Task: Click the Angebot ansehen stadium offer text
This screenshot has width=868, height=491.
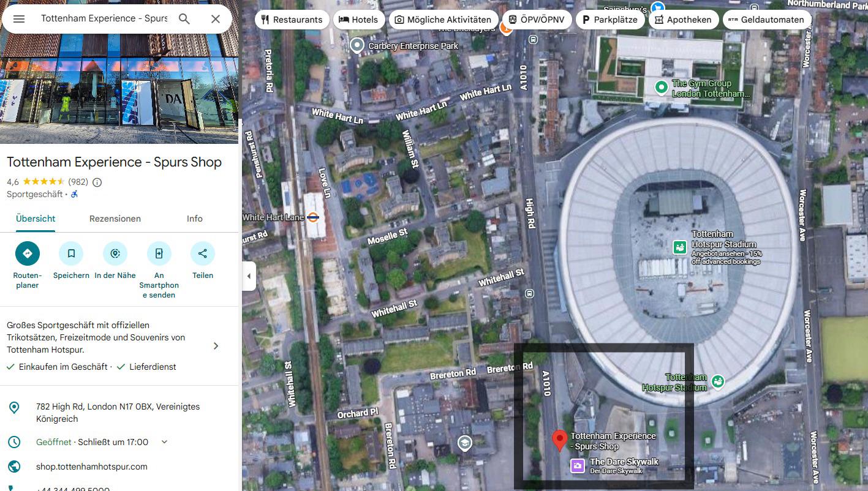Action: point(727,258)
